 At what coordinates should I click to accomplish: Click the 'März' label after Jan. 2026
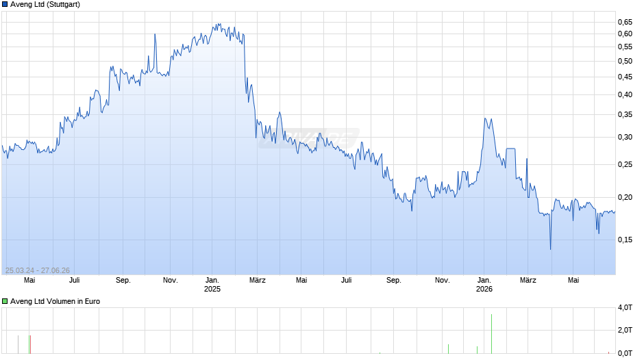click(x=528, y=281)
